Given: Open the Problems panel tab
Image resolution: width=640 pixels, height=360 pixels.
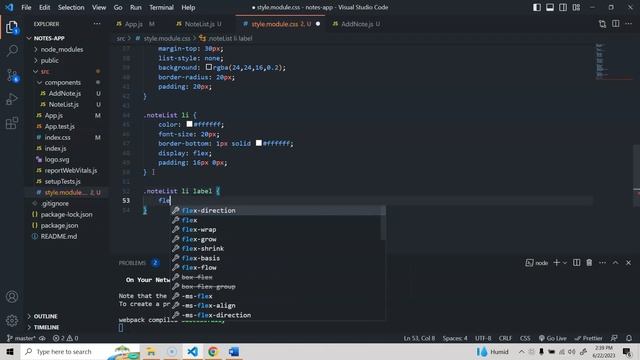Looking at the screenshot, I should click(x=132, y=263).
